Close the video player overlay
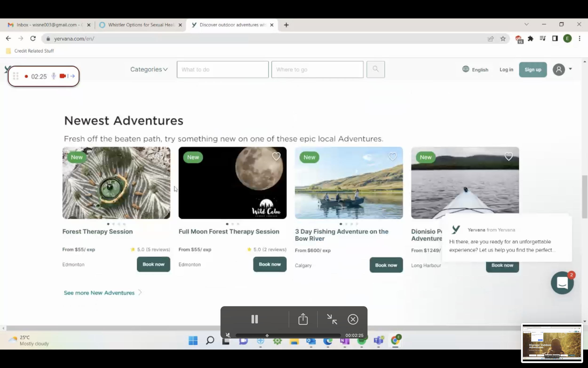 (x=353, y=319)
